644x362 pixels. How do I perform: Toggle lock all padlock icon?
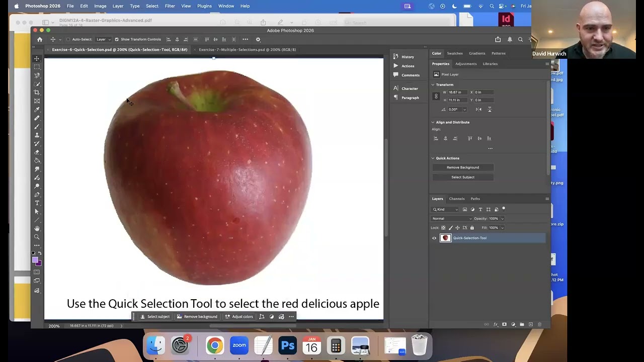472,228
